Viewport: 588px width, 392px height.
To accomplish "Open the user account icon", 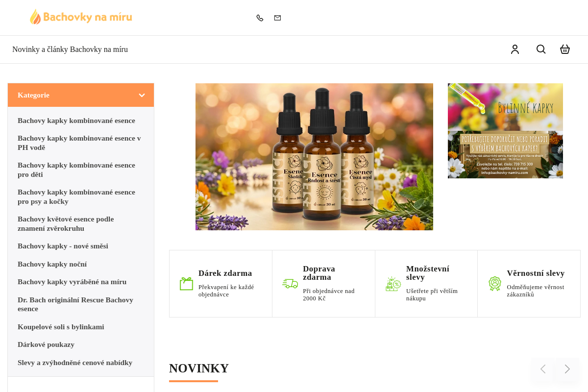I will pos(515,49).
